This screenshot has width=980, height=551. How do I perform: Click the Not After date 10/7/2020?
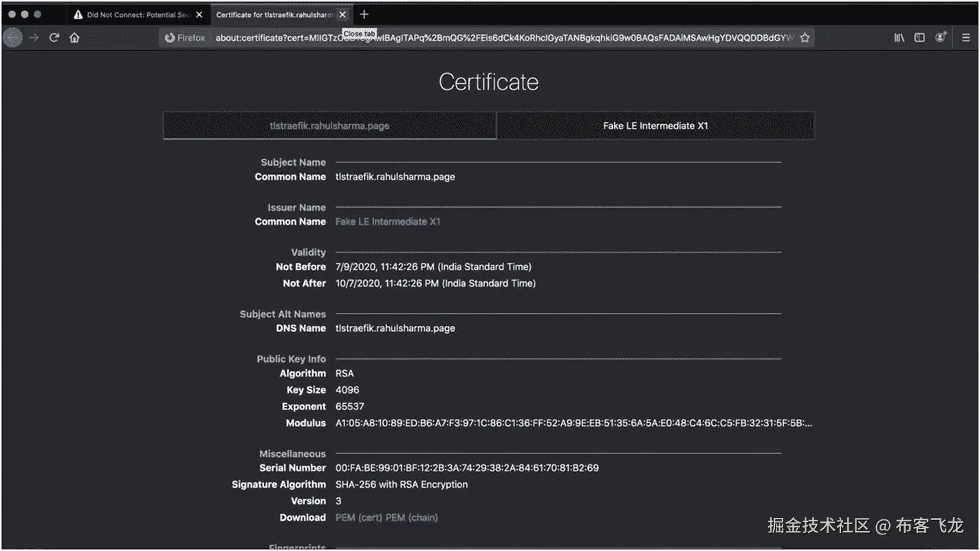tap(435, 283)
